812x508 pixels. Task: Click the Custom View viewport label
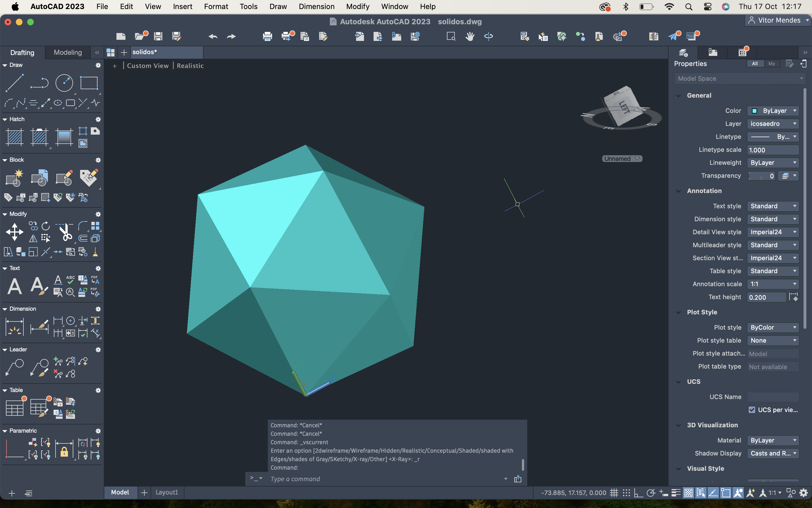[x=148, y=66]
